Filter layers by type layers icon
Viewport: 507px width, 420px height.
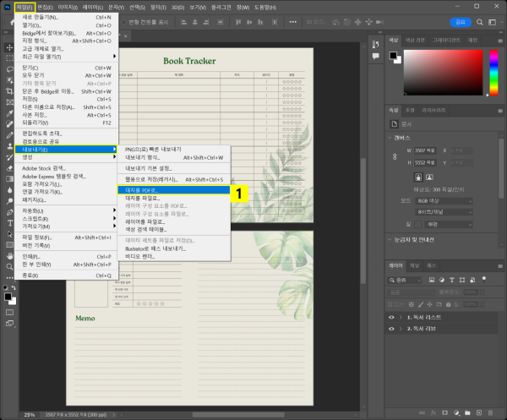pos(452,280)
